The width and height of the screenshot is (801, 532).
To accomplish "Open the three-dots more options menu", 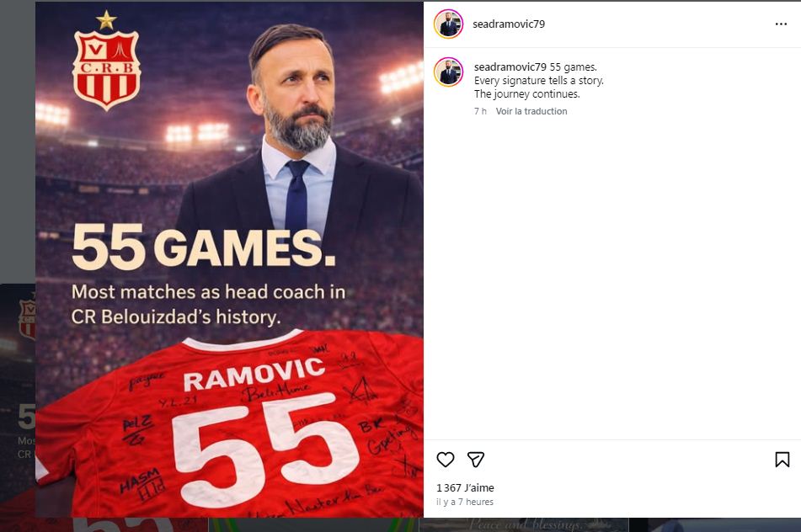I will click(781, 24).
